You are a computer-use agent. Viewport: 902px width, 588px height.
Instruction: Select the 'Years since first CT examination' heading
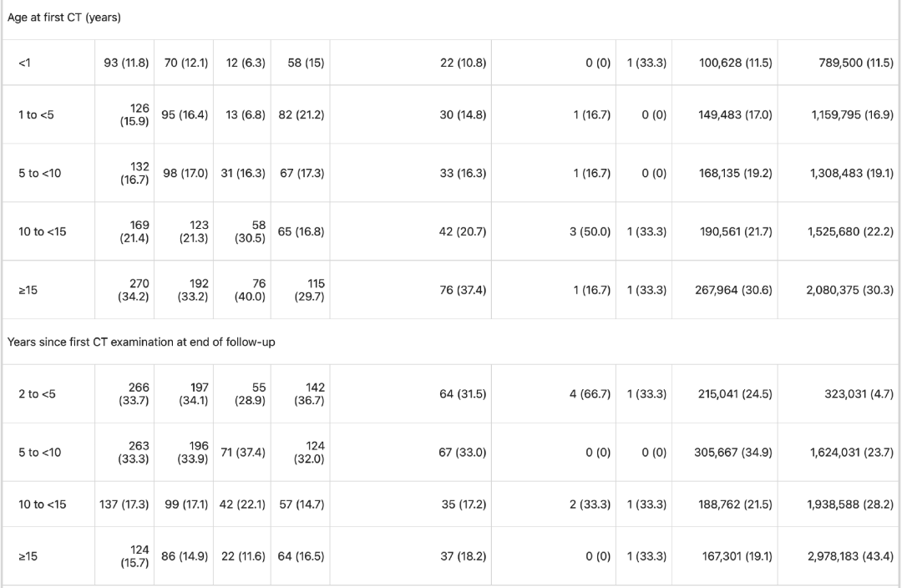tap(141, 342)
